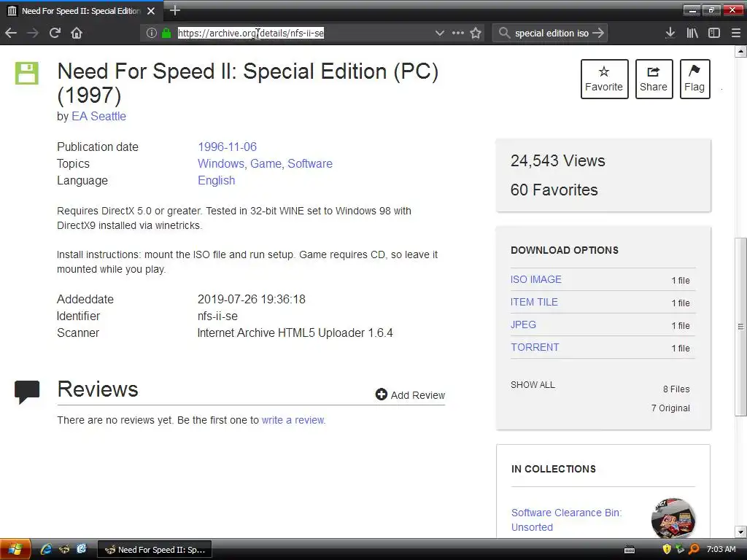Download the ISO IMAGE file
Image resolution: width=747 pixels, height=560 pixels.
pos(536,279)
